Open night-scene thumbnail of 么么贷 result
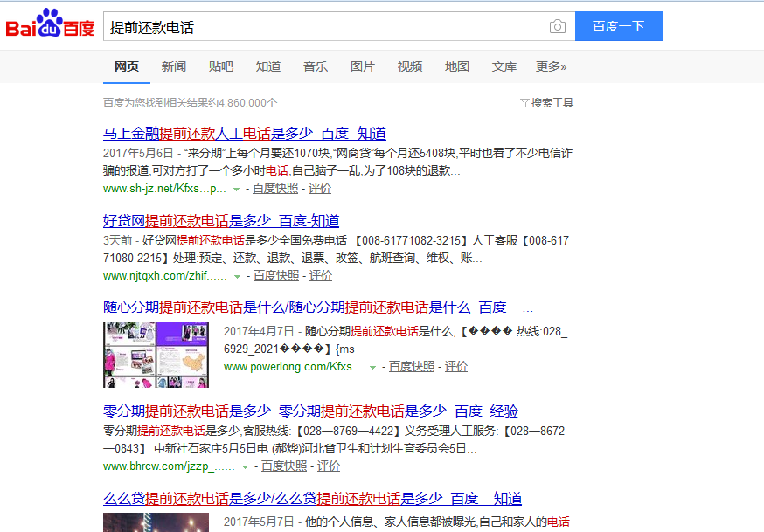This screenshot has width=764, height=532. coord(156,522)
